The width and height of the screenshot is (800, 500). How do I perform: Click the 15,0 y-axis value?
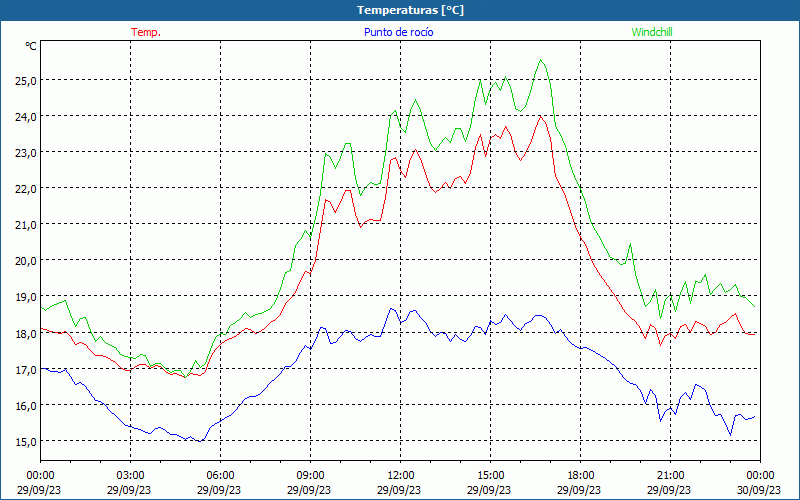[x=26, y=441]
